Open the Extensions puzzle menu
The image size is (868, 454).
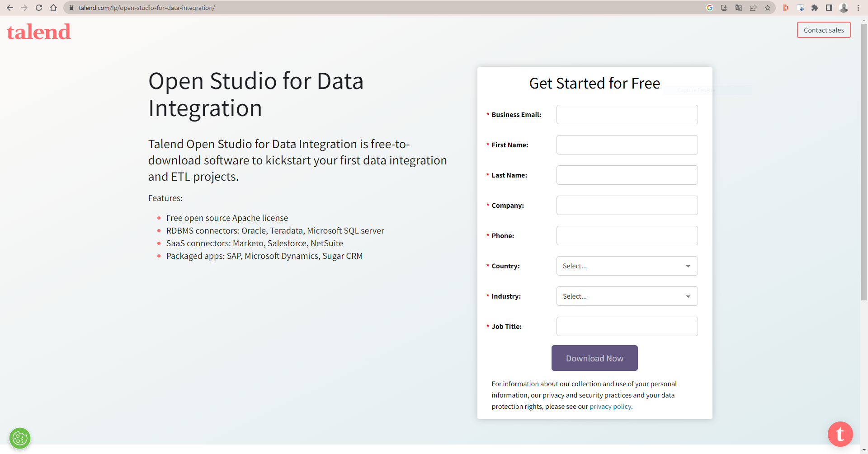point(815,8)
